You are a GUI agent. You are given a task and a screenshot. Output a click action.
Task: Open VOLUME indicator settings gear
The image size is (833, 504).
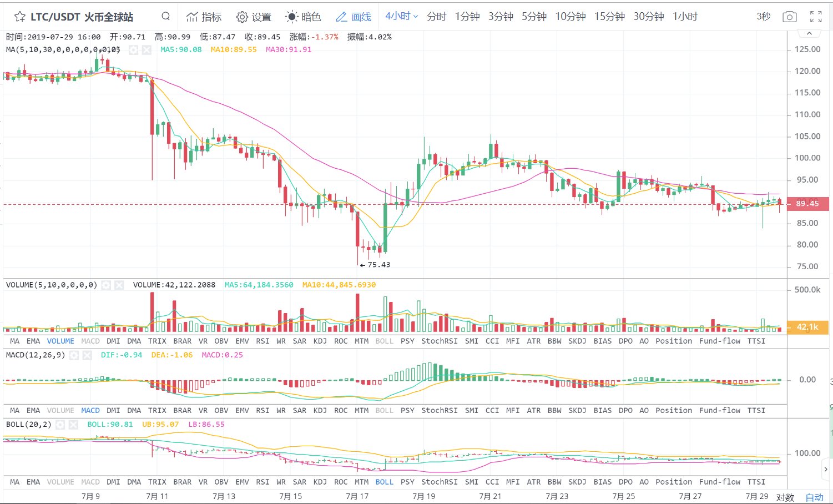105,285
